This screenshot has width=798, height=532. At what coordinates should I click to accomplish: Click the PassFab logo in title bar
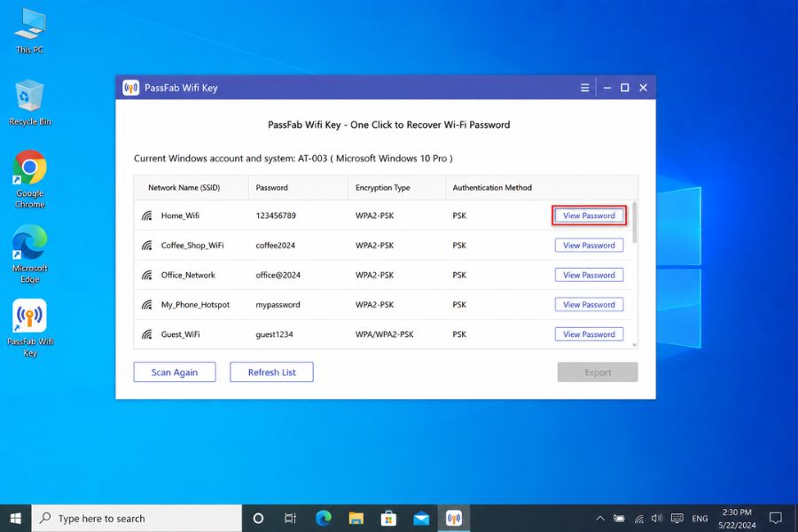click(x=131, y=88)
